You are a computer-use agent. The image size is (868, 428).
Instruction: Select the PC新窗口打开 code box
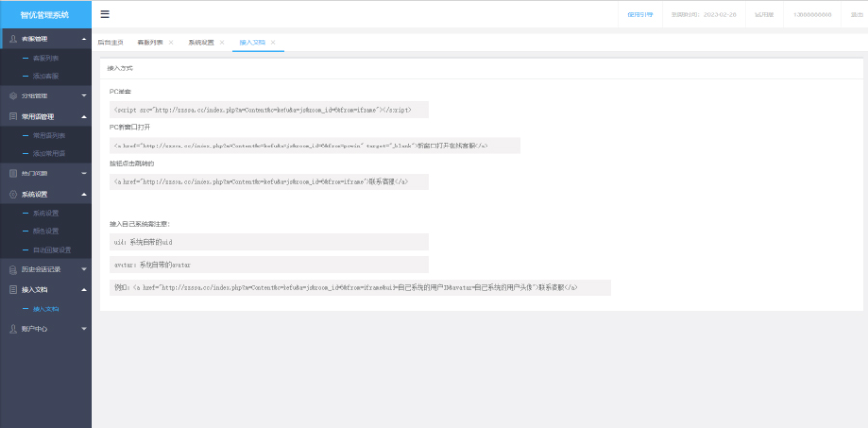pos(314,146)
